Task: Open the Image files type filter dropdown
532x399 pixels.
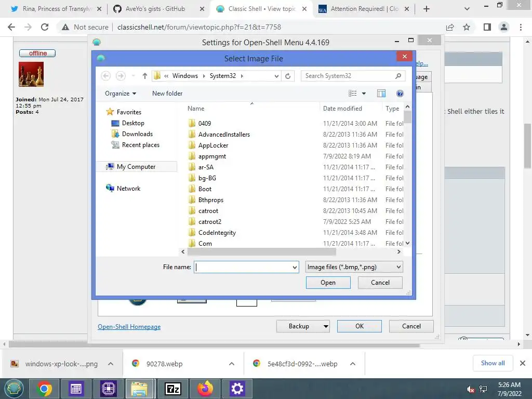Action: click(354, 267)
